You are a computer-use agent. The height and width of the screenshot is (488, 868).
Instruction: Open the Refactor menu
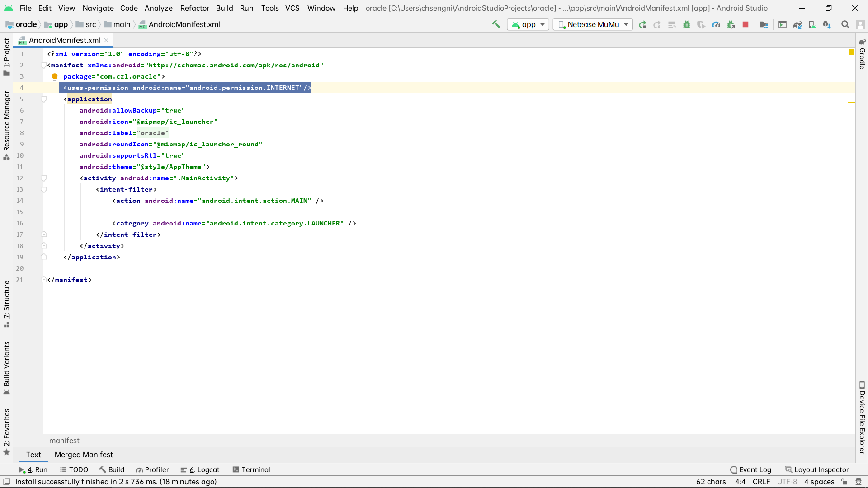pyautogui.click(x=194, y=8)
